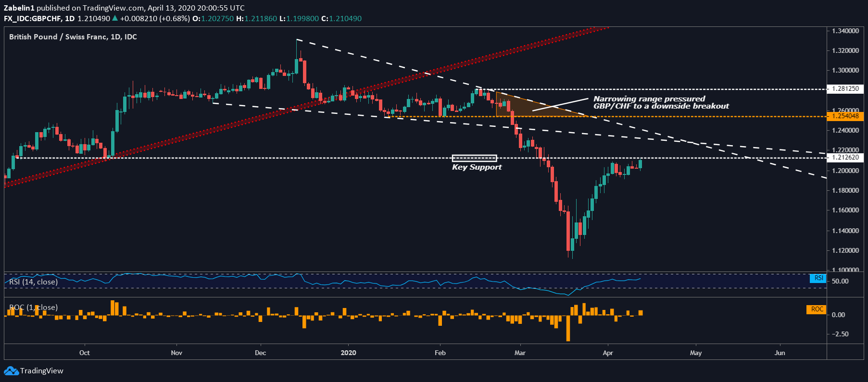The image size is (868, 382).
Task: Select the 'British Pound / Swiss Franc, 1D, IDC' title
Action: click(73, 37)
